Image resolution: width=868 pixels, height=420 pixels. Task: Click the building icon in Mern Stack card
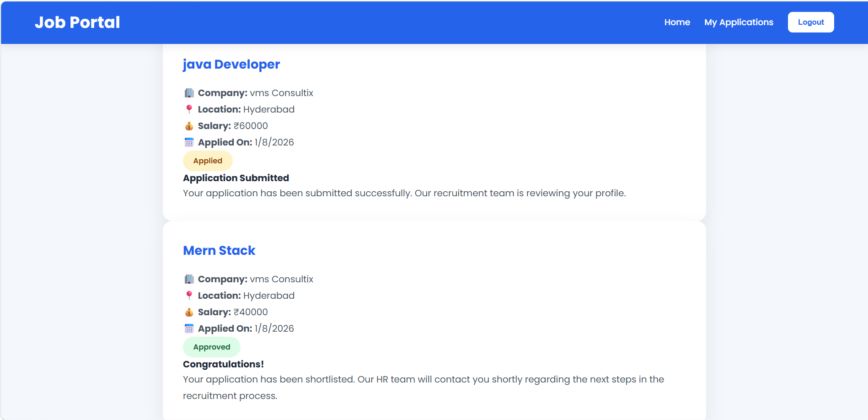tap(189, 279)
